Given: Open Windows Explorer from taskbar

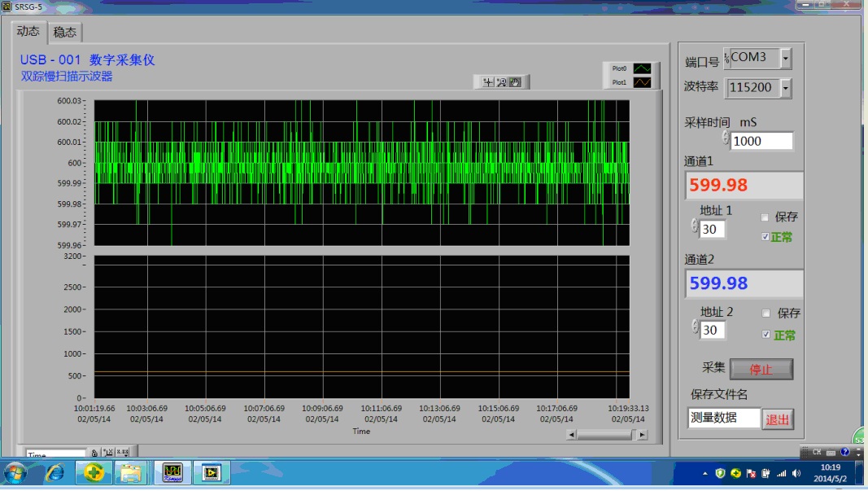Looking at the screenshot, I should coord(131,473).
